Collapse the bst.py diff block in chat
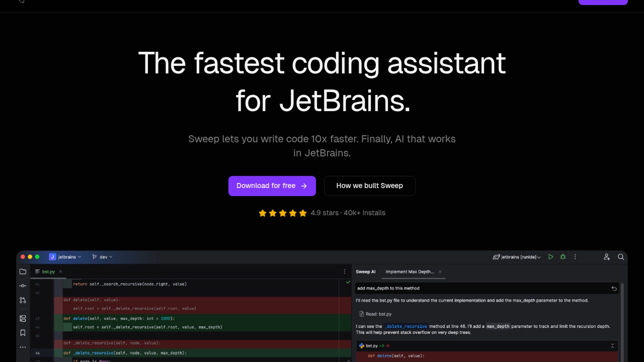 click(612, 346)
